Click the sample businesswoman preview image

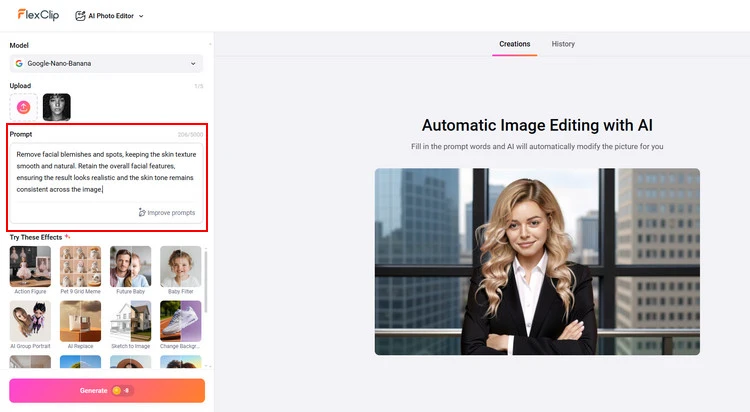click(x=537, y=261)
